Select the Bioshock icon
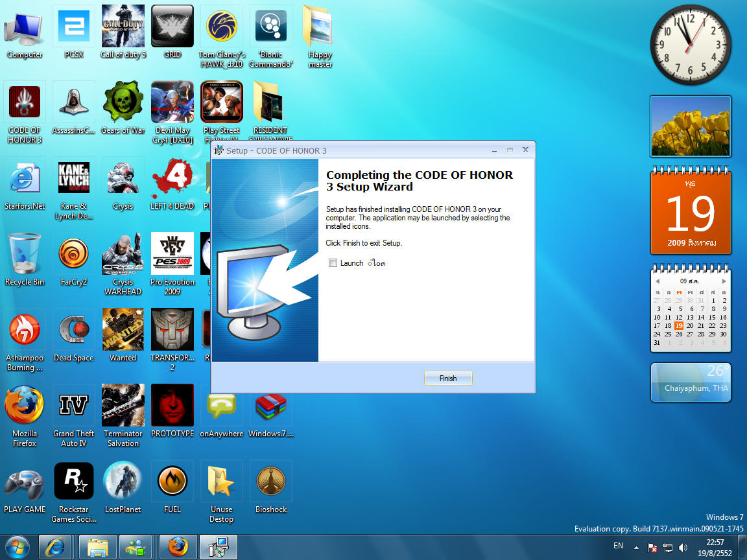This screenshot has width=747, height=560. click(270, 487)
